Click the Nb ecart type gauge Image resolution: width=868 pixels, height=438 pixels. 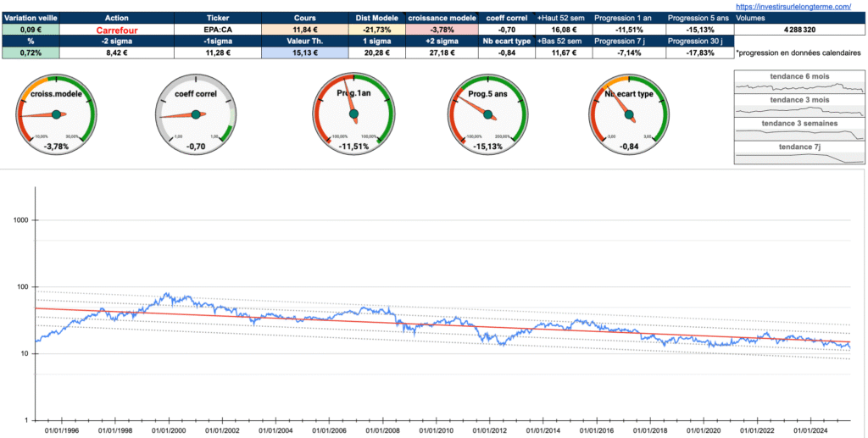[x=629, y=114]
